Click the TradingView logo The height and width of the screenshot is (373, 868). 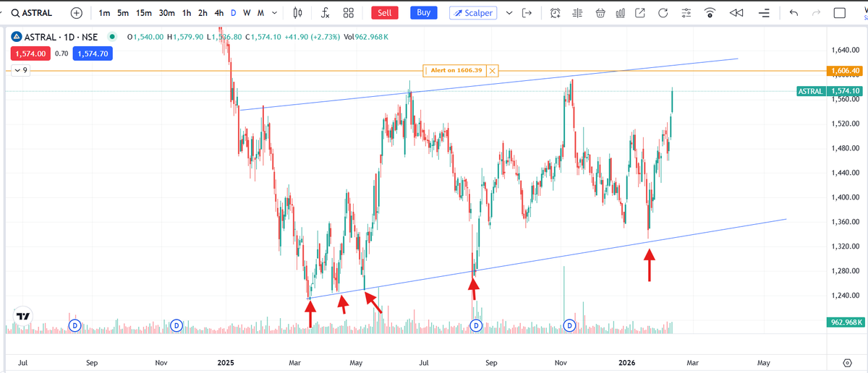coord(23,316)
